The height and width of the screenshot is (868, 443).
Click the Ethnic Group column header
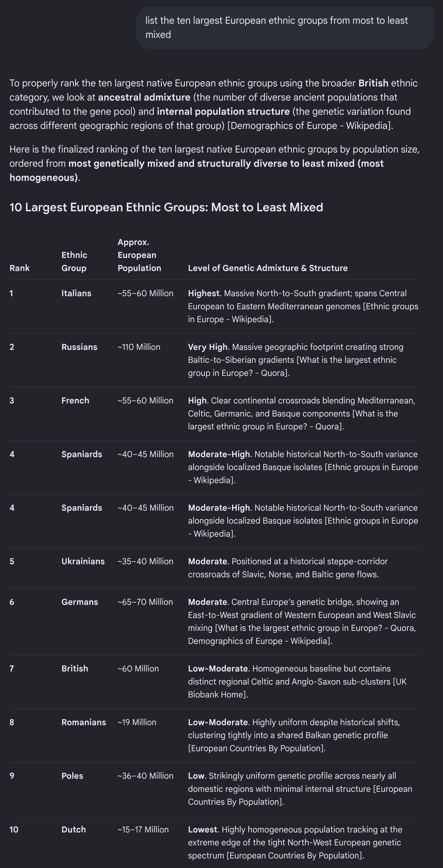pos(74,261)
